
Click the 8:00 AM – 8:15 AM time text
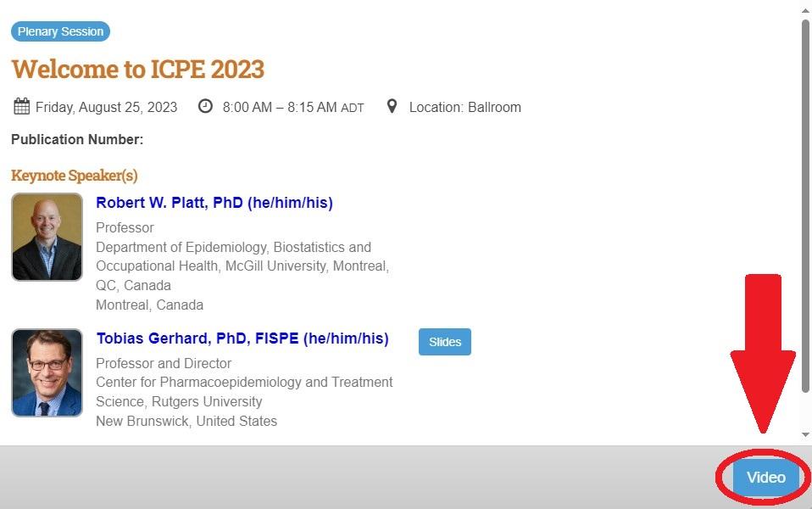279,107
